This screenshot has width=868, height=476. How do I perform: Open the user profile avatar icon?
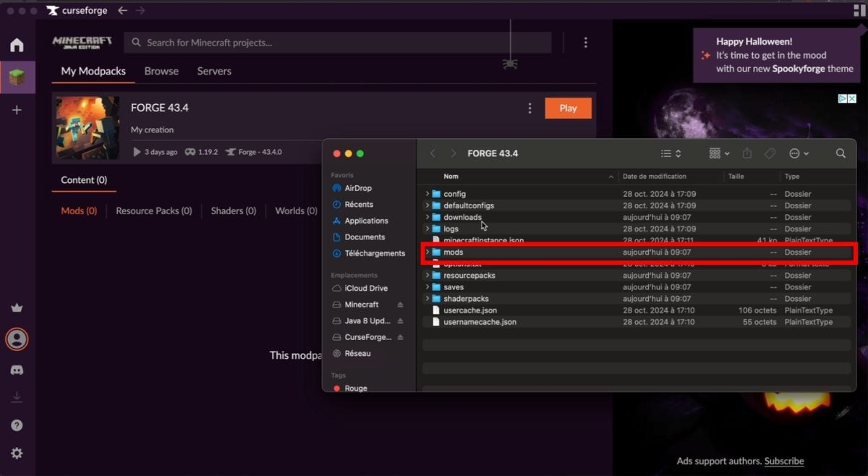tap(17, 339)
